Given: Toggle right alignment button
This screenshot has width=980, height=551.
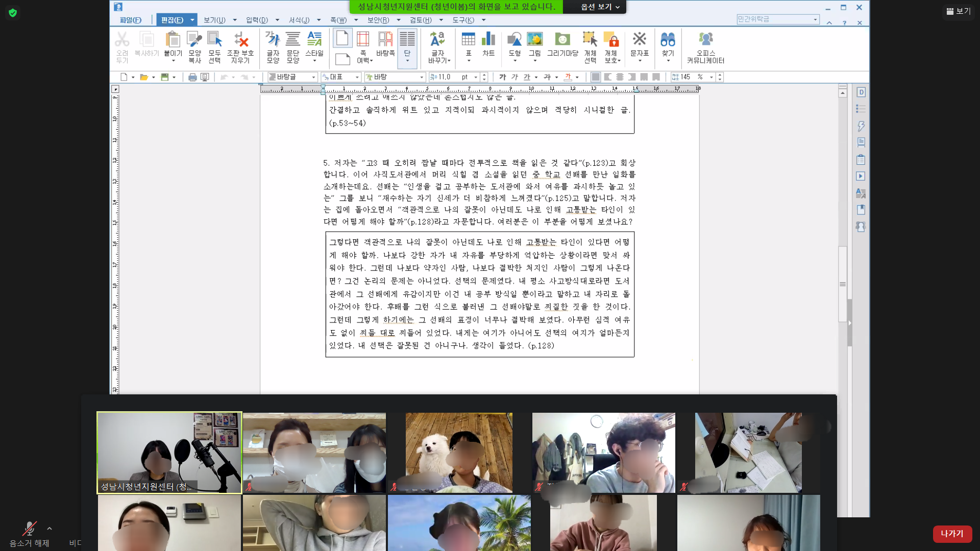Looking at the screenshot, I should 632,77.
